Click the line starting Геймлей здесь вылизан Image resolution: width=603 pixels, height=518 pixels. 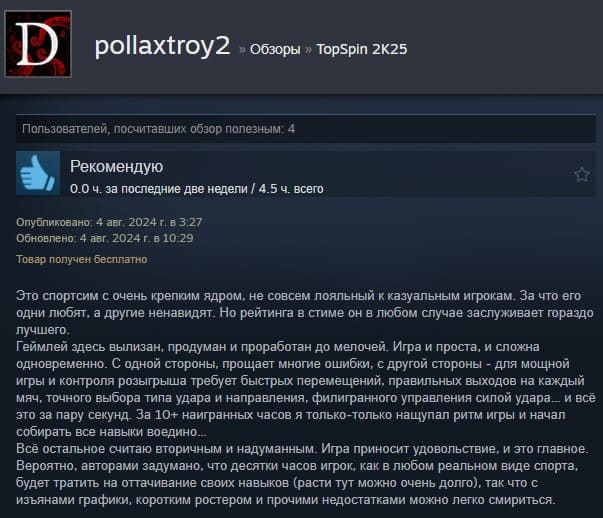coord(278,347)
